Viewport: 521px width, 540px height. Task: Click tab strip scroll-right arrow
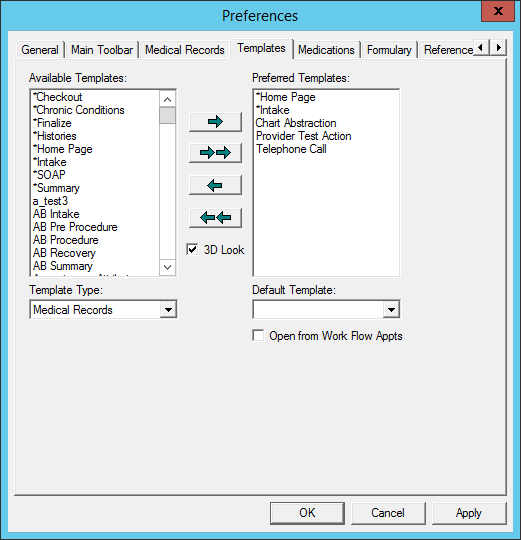(x=498, y=47)
